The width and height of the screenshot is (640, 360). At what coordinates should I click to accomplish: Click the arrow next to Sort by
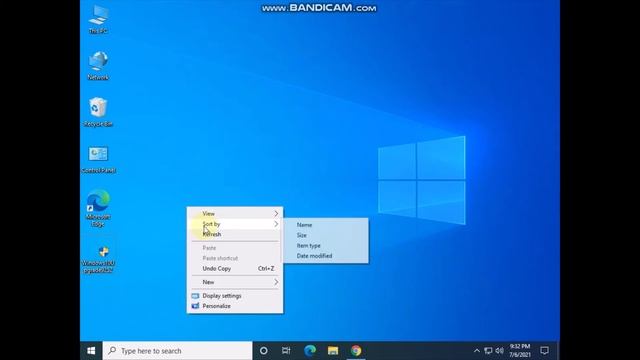[276, 224]
